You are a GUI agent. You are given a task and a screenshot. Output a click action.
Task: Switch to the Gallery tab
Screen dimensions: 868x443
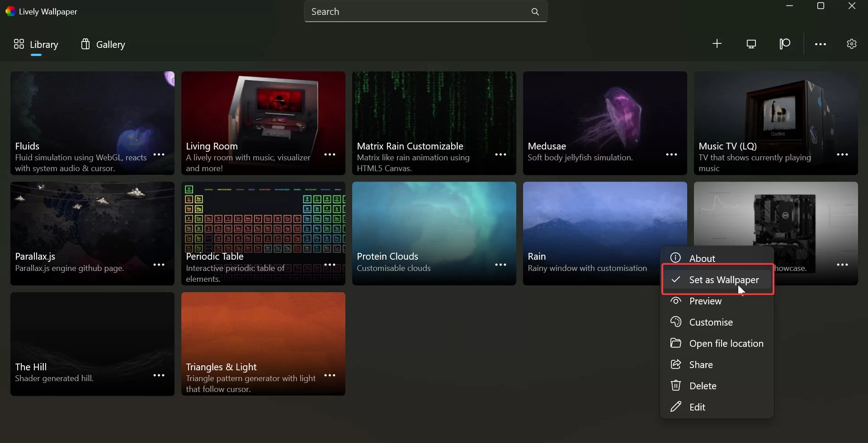[103, 44]
